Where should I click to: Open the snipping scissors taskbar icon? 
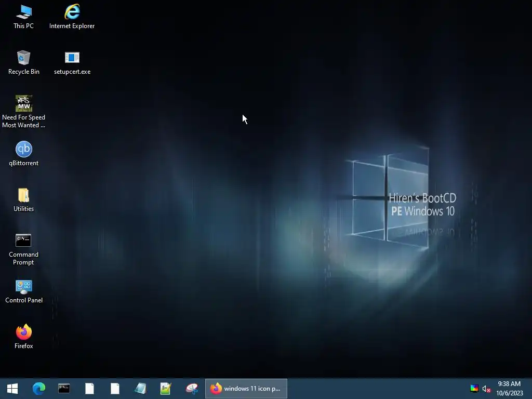[x=192, y=389]
